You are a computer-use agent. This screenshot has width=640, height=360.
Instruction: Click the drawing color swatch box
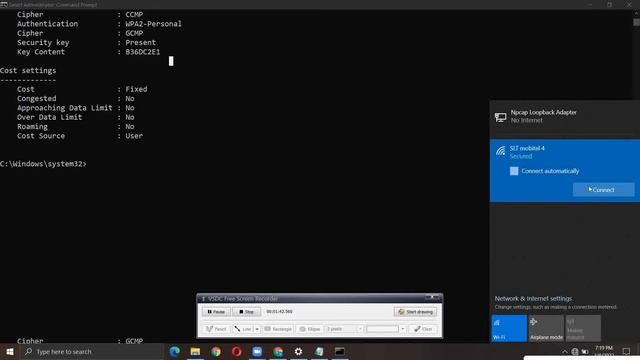382,329
